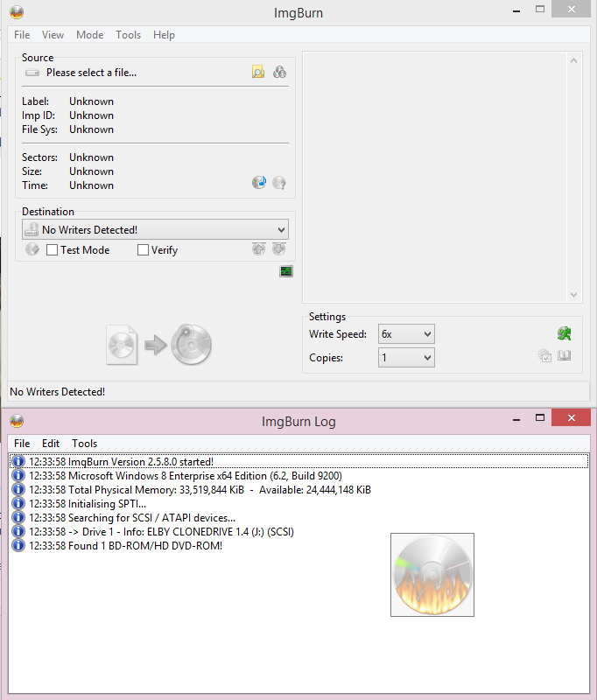597x700 pixels.
Task: Click info icon of Initialising SPTI entry
Action: pyautogui.click(x=18, y=503)
